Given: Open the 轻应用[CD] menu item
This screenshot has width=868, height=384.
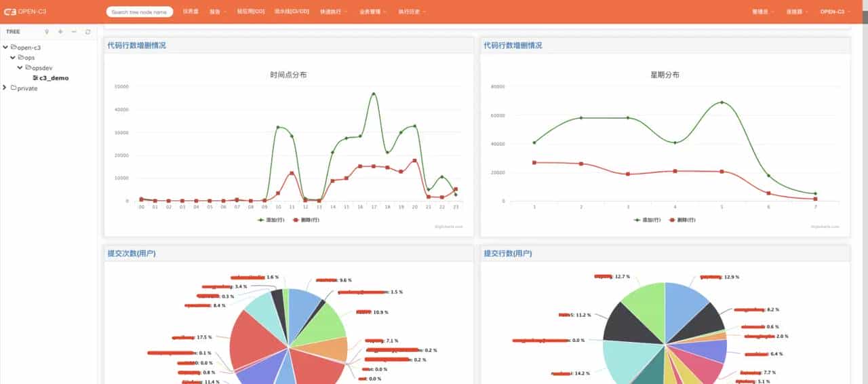Looking at the screenshot, I should (x=251, y=12).
